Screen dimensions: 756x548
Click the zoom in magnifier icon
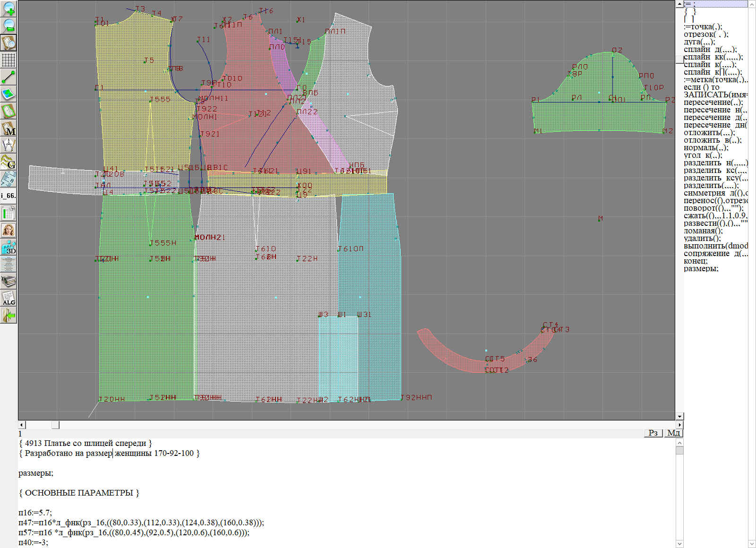9,9
